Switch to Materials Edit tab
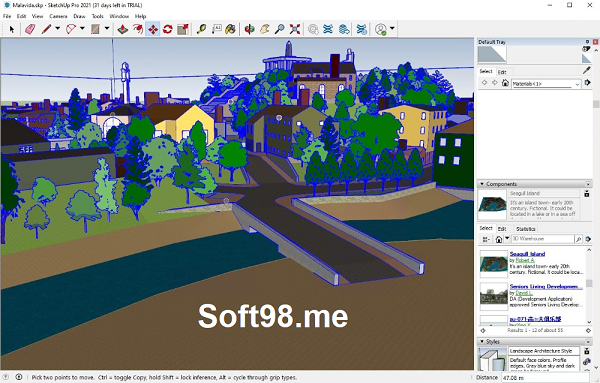 point(502,72)
